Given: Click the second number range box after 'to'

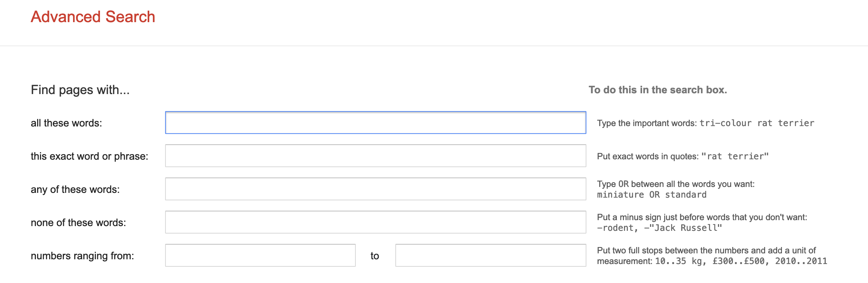Looking at the screenshot, I should [x=490, y=256].
